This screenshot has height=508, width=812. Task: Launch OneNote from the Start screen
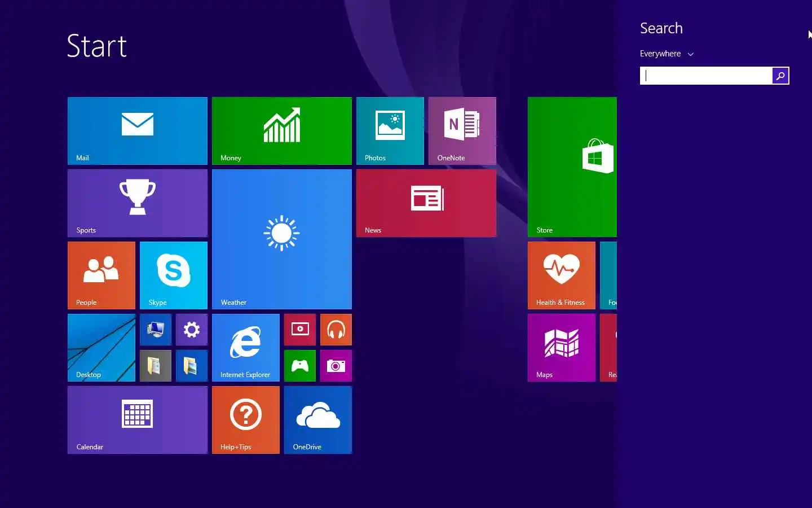(x=462, y=131)
